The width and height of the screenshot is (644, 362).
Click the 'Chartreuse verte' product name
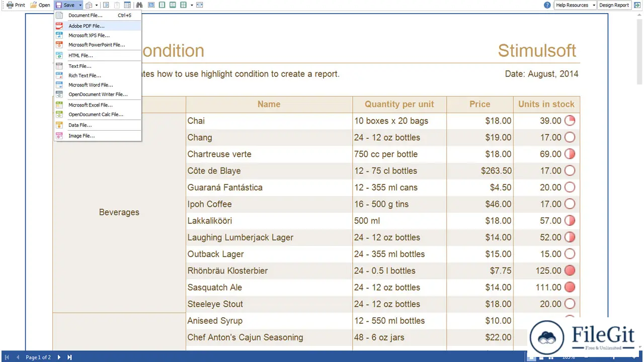pos(219,154)
